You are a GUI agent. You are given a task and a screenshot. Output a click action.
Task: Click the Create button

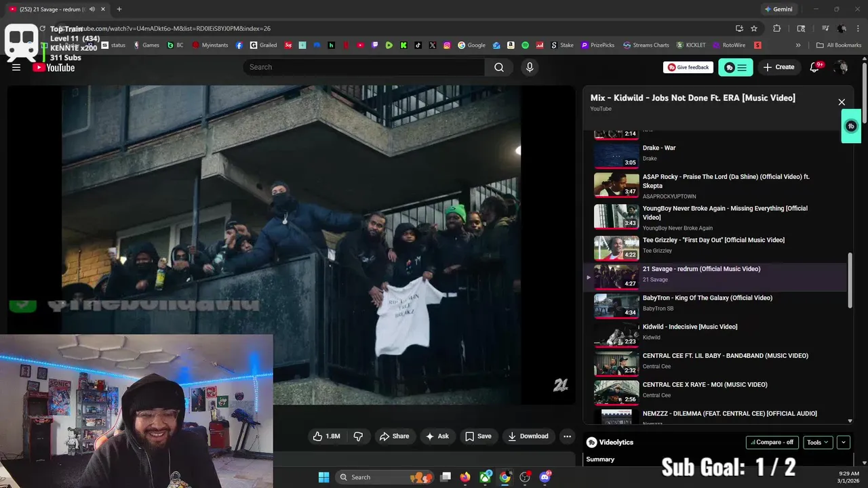click(x=778, y=67)
